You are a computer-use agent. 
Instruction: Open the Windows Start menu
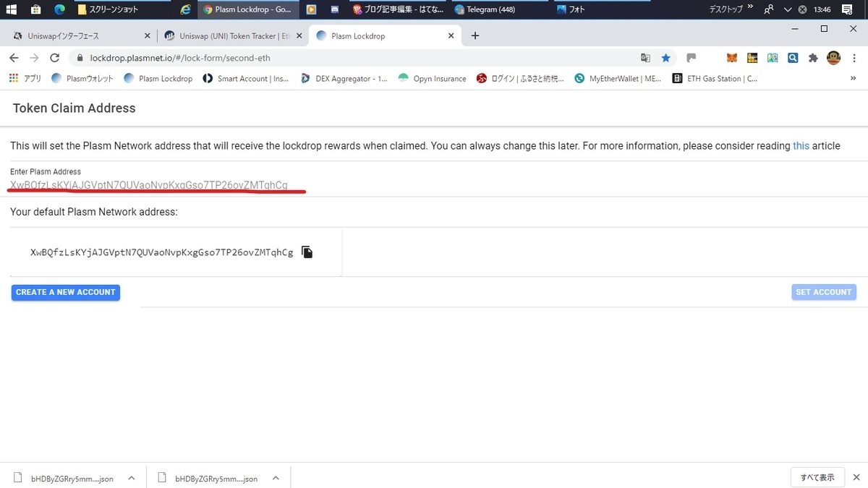(x=12, y=9)
